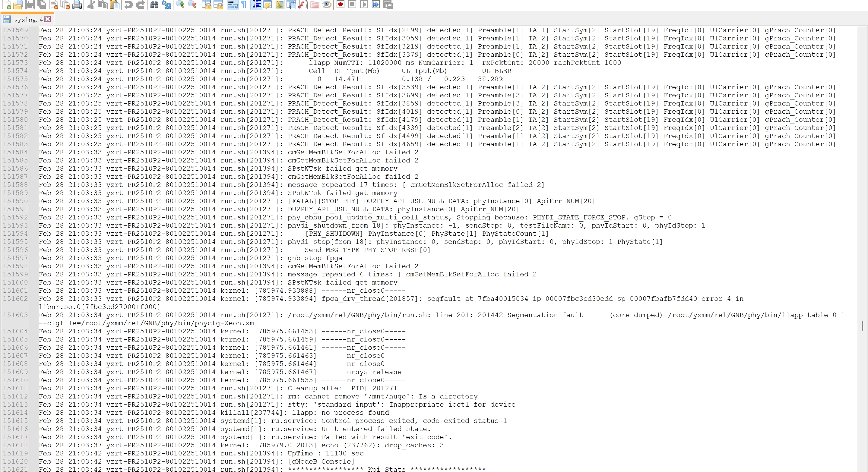Image resolution: width=868 pixels, height=472 pixels.
Task: Open Find dialog via binoculars icon
Action: coord(154,5)
